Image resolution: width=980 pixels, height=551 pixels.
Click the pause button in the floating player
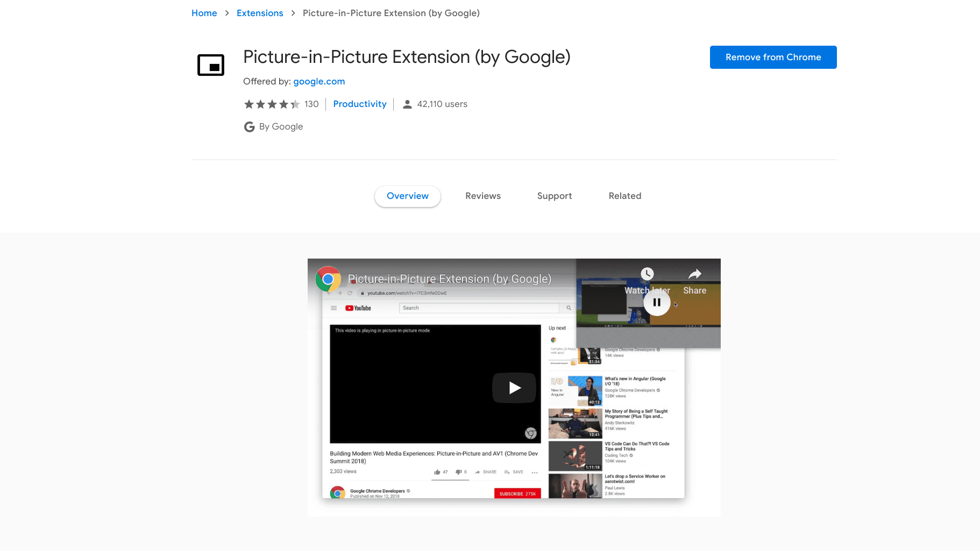pos(657,302)
